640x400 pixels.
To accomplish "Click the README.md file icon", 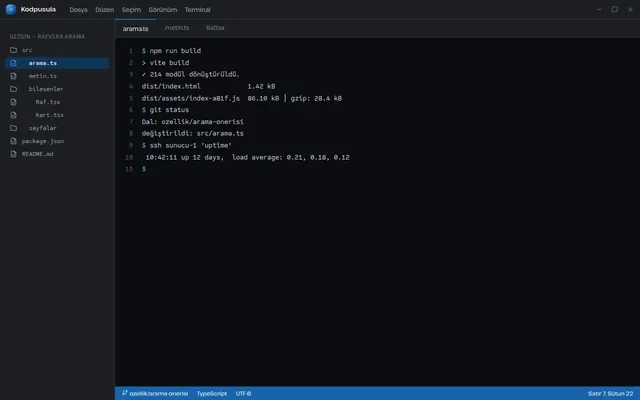I will (13, 154).
